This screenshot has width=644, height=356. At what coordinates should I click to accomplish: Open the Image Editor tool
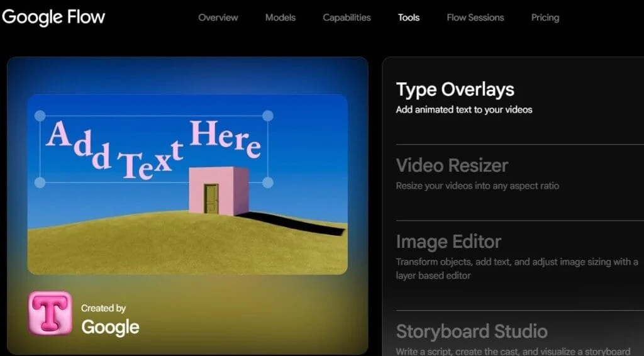pyautogui.click(x=448, y=242)
